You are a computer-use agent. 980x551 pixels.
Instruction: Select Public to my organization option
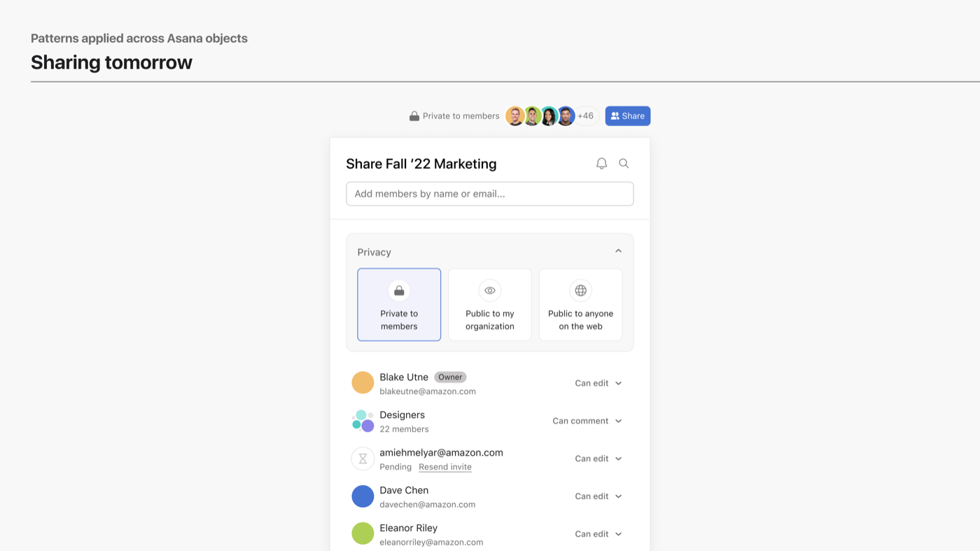pos(490,305)
